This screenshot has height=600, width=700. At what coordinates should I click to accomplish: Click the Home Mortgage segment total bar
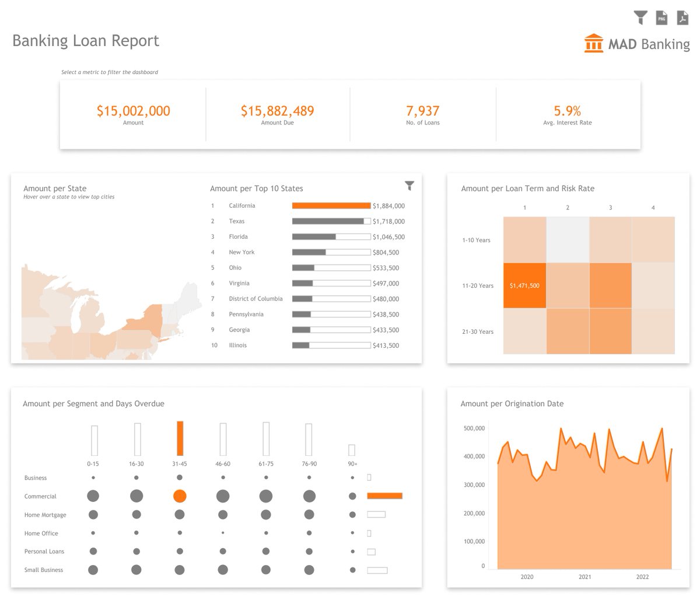click(376, 515)
